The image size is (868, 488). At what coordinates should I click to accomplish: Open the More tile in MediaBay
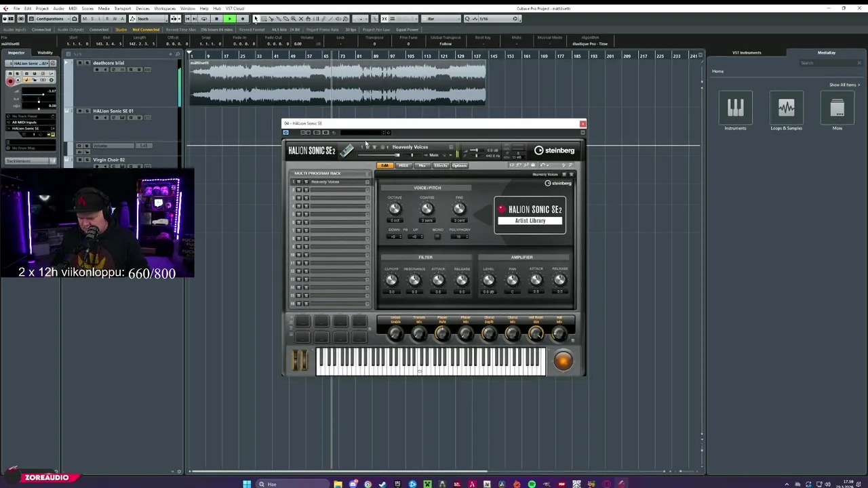click(x=837, y=110)
